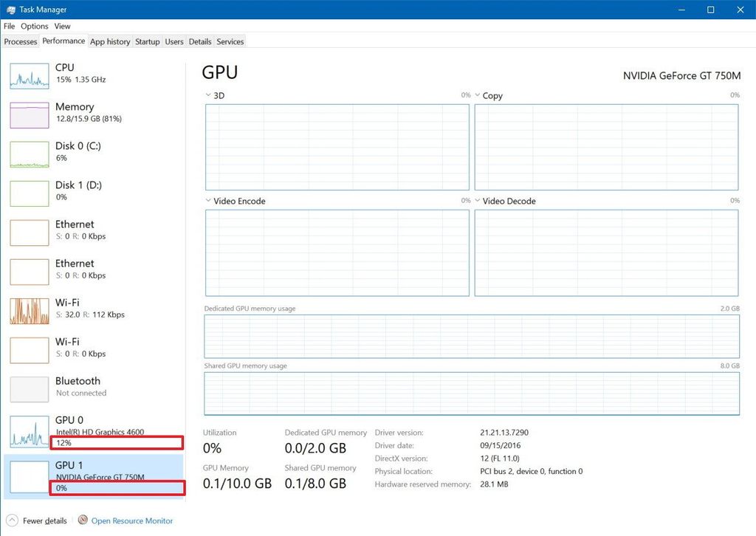Switch to the Processes tab

(20, 41)
